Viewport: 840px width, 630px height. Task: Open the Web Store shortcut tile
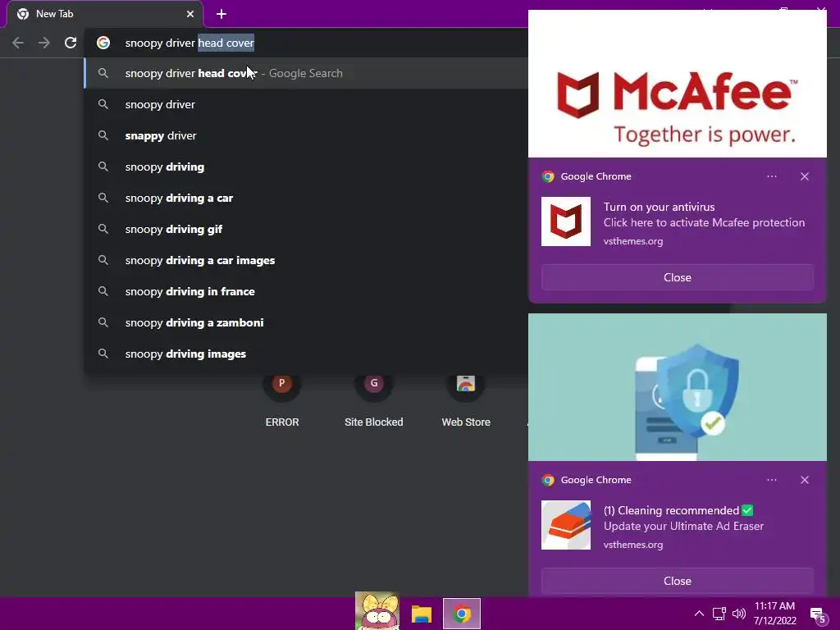click(x=466, y=399)
